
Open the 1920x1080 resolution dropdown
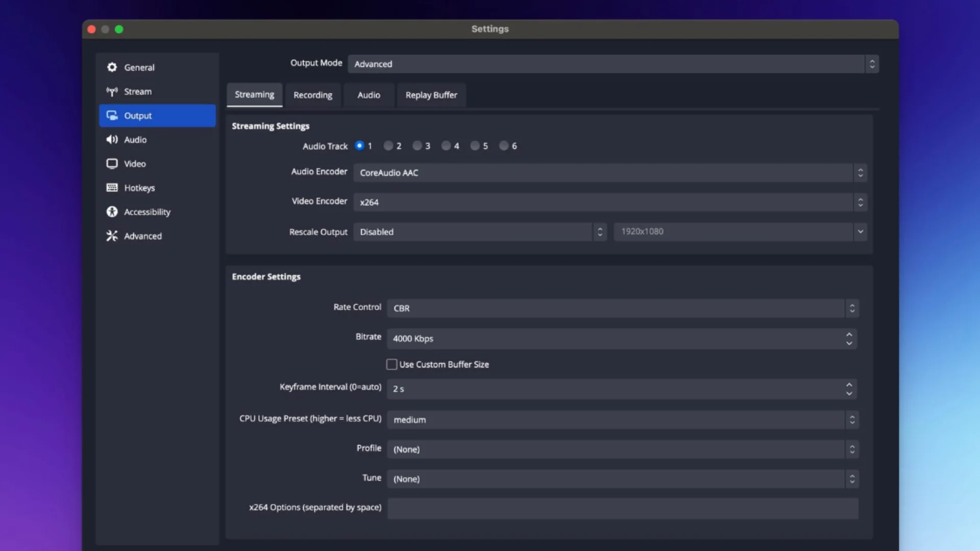click(x=740, y=232)
